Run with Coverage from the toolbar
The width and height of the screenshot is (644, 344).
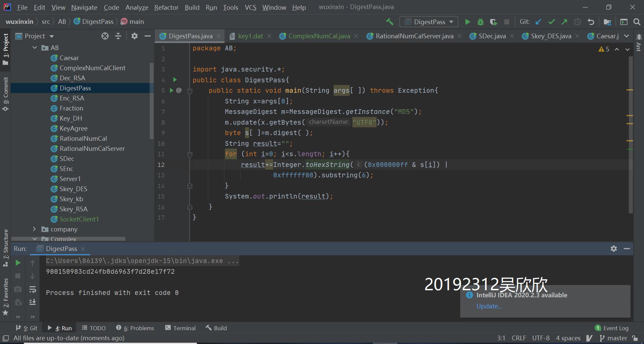493,22
